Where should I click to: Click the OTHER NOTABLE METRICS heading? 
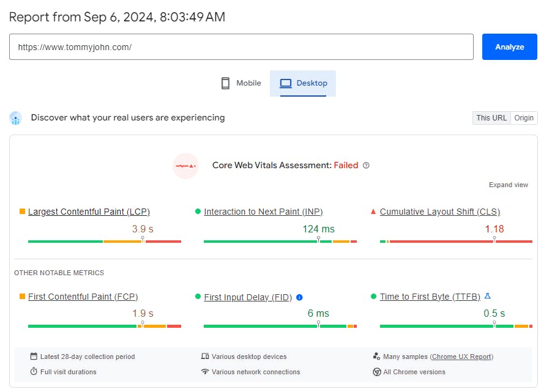(x=59, y=273)
